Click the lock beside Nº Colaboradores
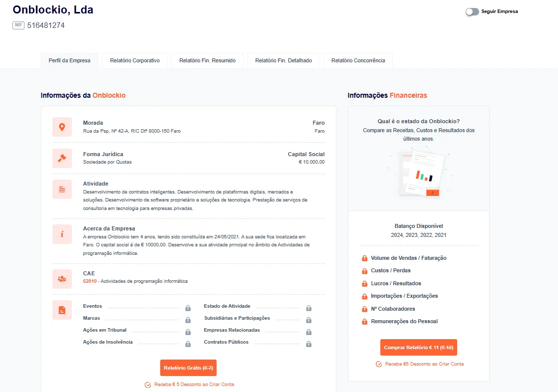Screen dimensions: 558x392 coord(364,309)
